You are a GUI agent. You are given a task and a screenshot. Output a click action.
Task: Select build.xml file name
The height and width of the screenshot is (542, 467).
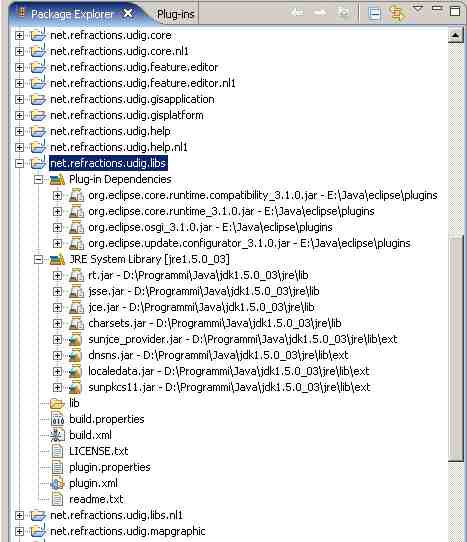tap(90, 435)
